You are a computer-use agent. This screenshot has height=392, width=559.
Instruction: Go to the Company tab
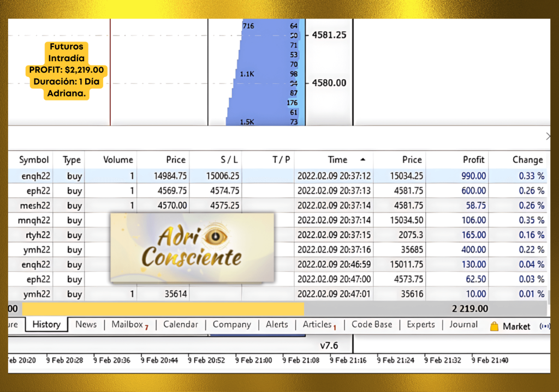(231, 324)
